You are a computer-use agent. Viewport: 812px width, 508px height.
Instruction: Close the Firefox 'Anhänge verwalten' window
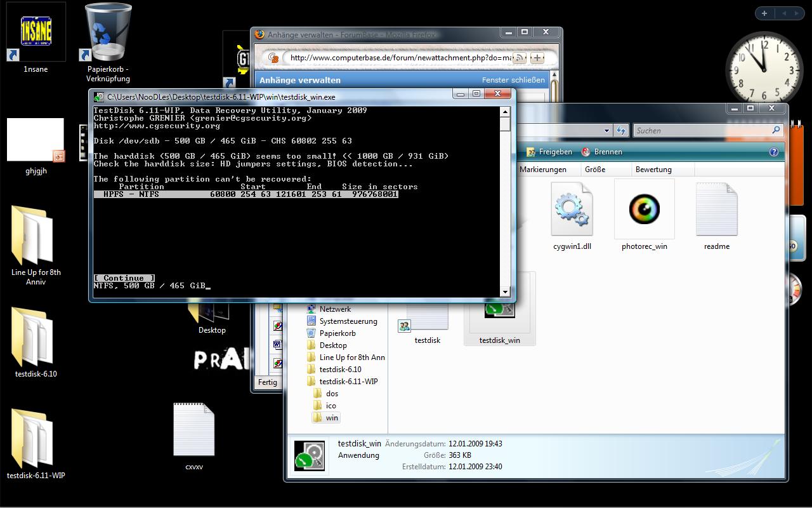[546, 32]
